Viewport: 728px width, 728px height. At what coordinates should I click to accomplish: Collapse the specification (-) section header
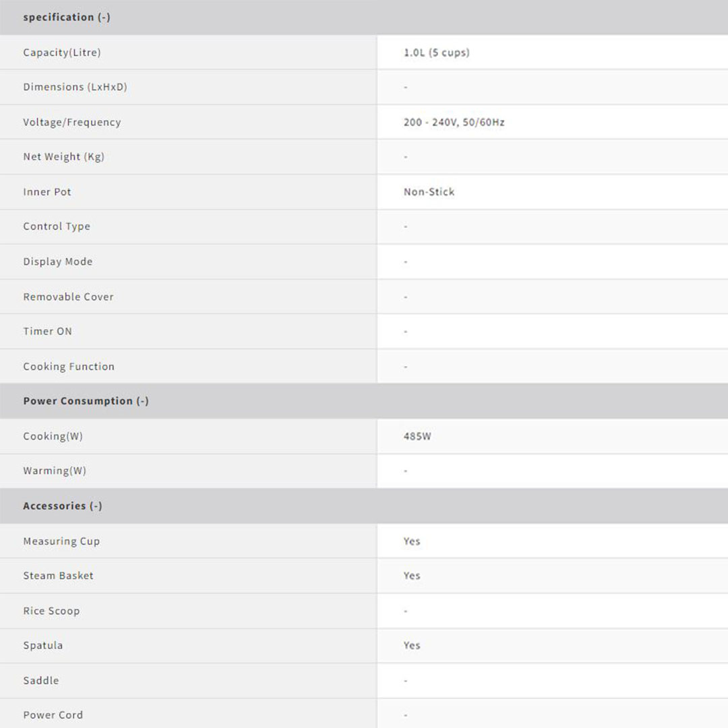[67, 18]
